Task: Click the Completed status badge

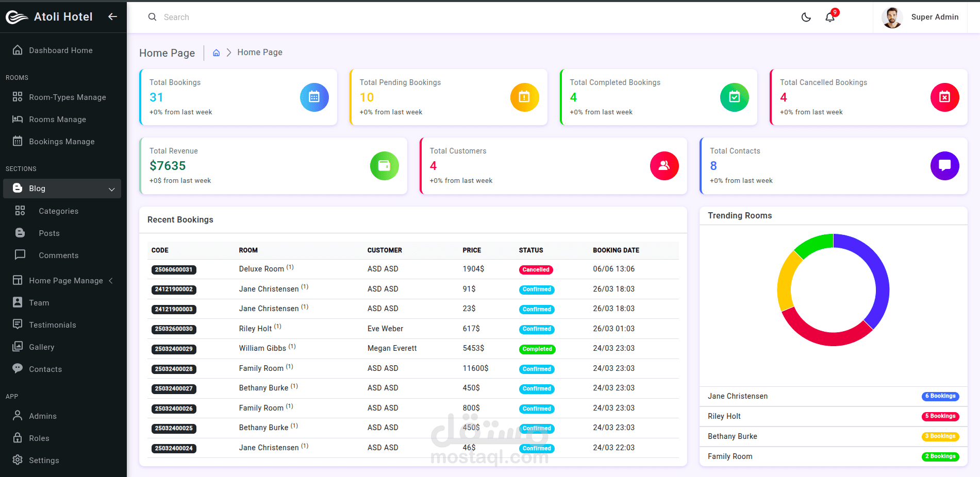Action: point(537,349)
